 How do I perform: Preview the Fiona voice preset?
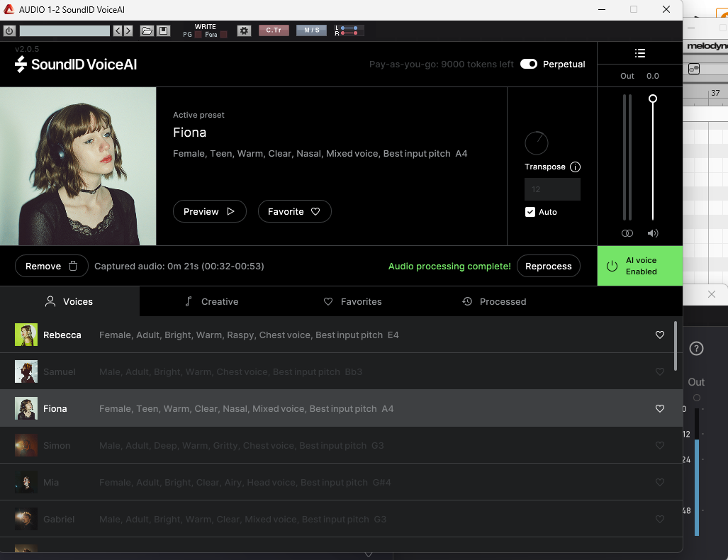209,211
